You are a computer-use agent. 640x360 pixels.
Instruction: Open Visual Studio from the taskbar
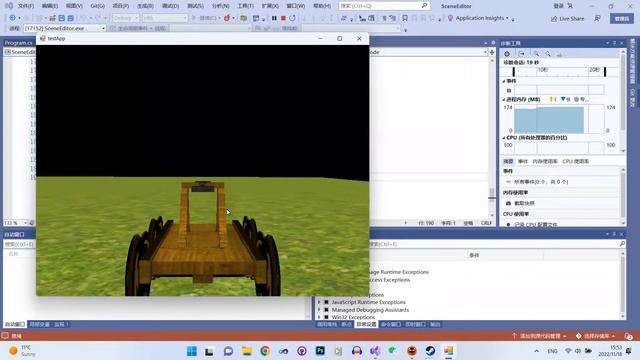click(x=375, y=351)
